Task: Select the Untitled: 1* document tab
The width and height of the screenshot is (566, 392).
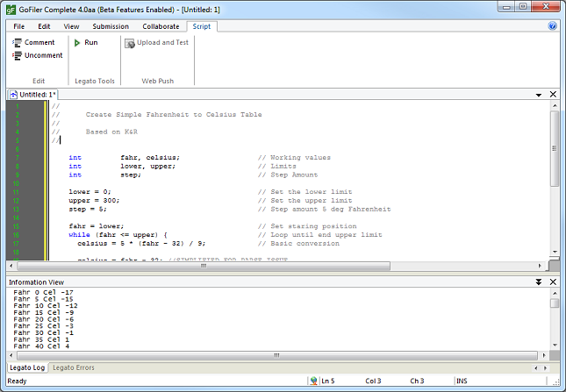Action: (33, 95)
